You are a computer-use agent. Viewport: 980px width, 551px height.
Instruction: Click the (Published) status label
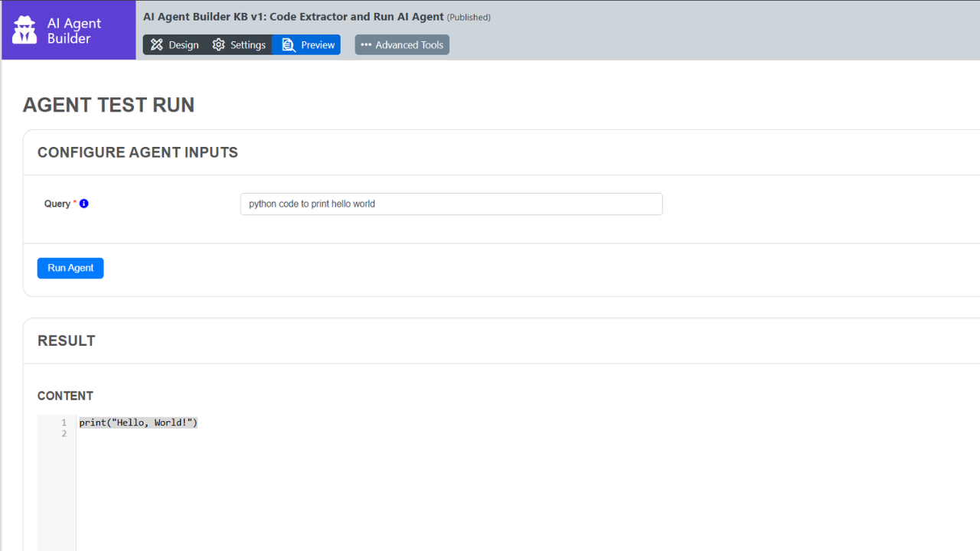[469, 17]
